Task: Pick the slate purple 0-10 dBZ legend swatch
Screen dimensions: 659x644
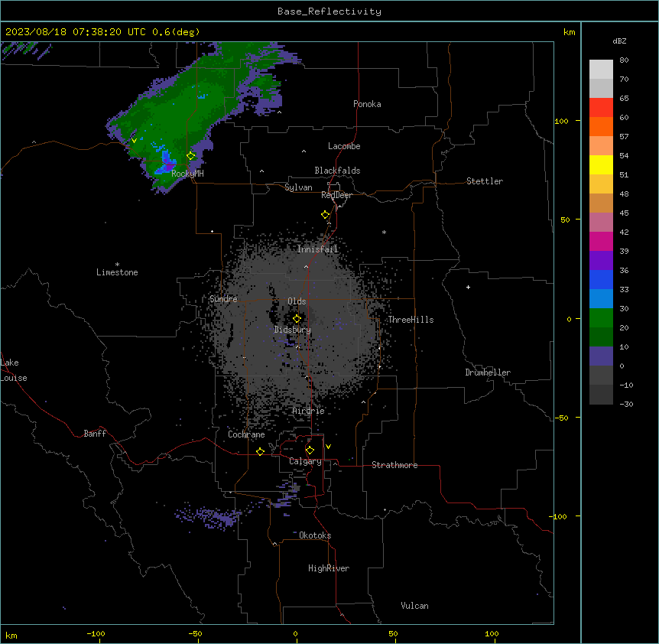Action: click(x=601, y=356)
